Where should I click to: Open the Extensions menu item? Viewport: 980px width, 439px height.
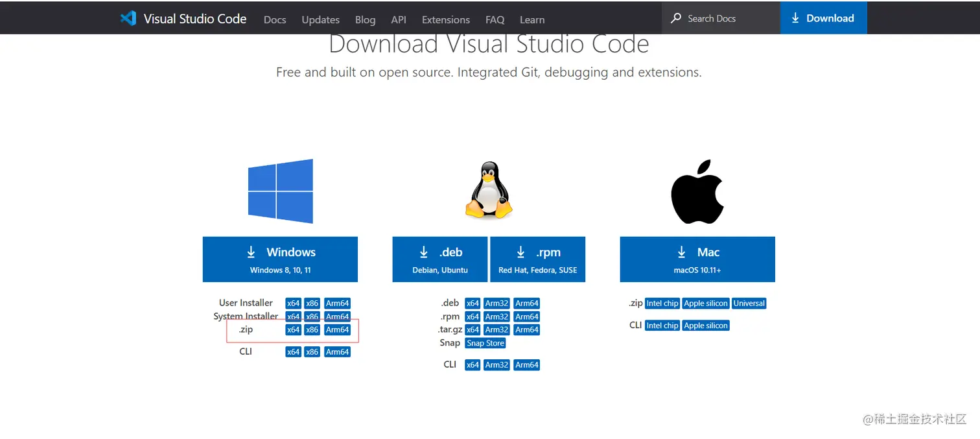pyautogui.click(x=446, y=19)
